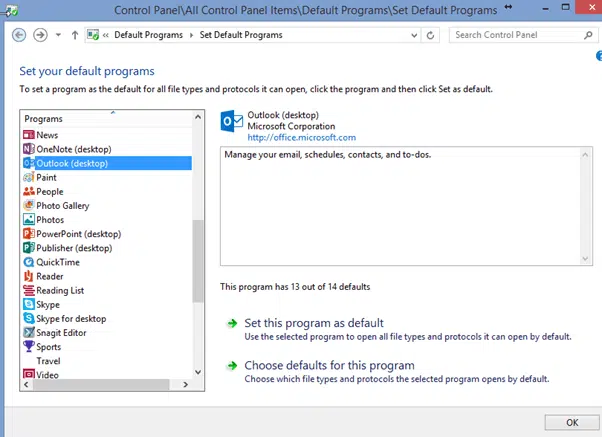Click the search magnifier icon
Screen dimensions: 602x437
pyautogui.click(x=588, y=35)
